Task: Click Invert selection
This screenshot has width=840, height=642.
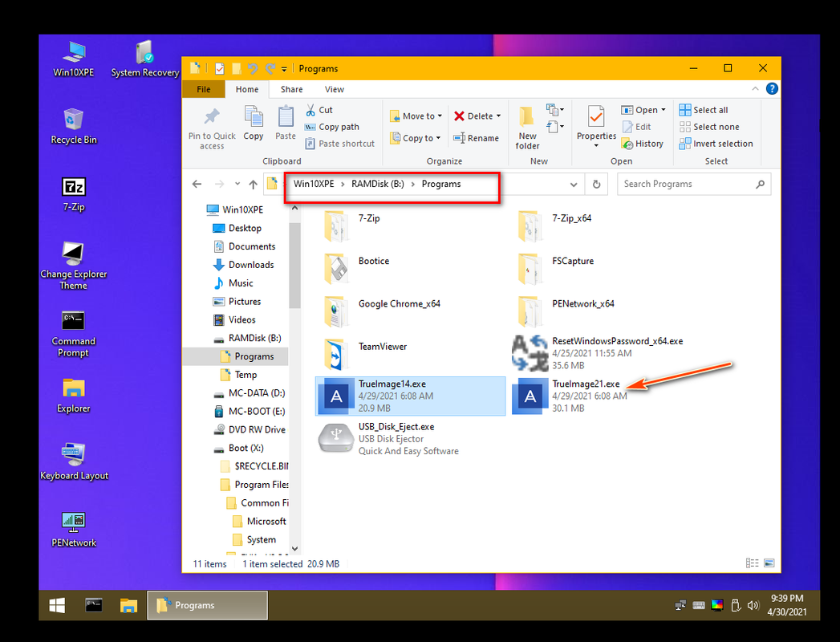Action: (x=716, y=144)
